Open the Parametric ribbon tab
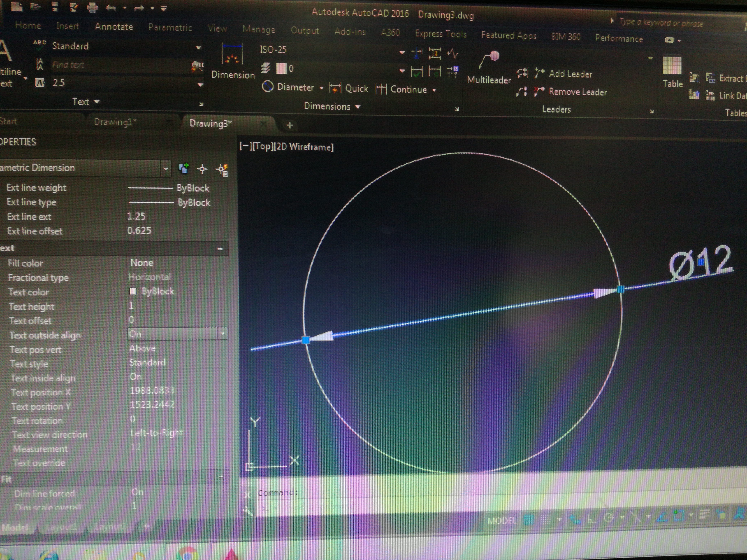The image size is (747, 560). coord(170,28)
